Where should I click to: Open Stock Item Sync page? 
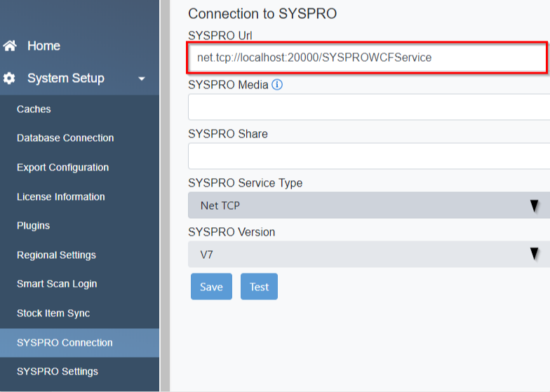(53, 313)
